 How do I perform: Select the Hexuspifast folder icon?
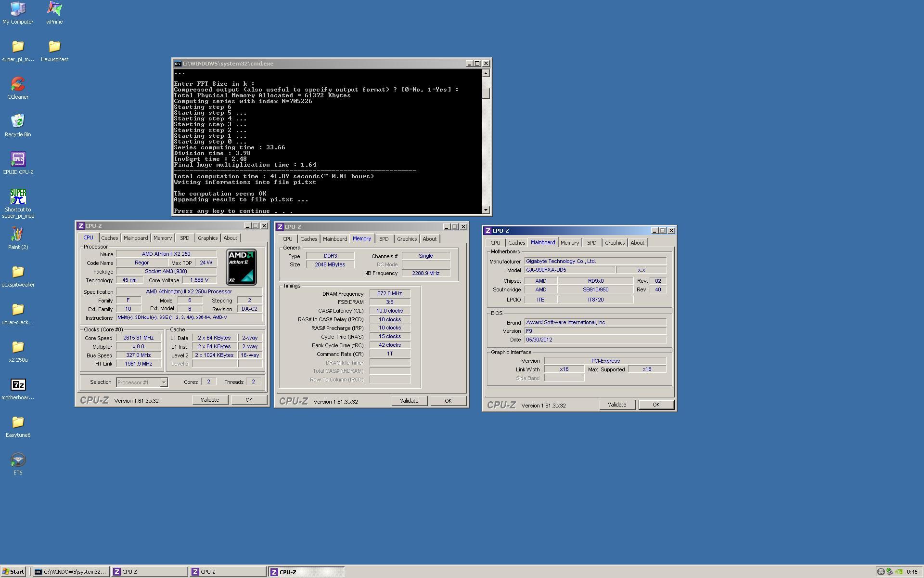pyautogui.click(x=54, y=51)
